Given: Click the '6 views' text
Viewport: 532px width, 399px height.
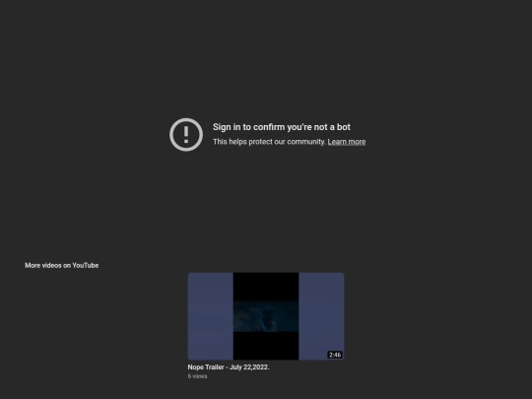Looking at the screenshot, I should point(197,376).
